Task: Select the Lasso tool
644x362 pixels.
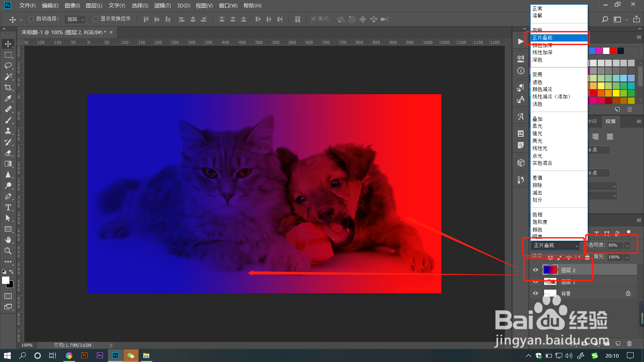Action: (x=8, y=66)
